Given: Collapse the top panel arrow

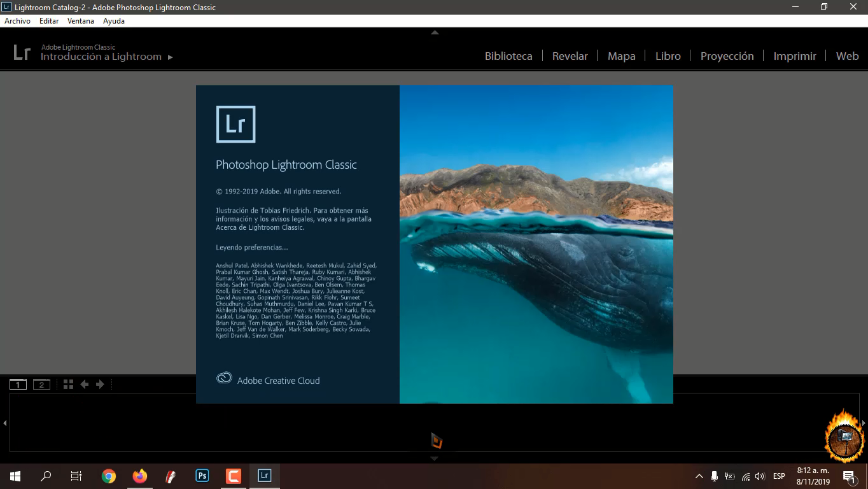Looking at the screenshot, I should click(x=435, y=32).
